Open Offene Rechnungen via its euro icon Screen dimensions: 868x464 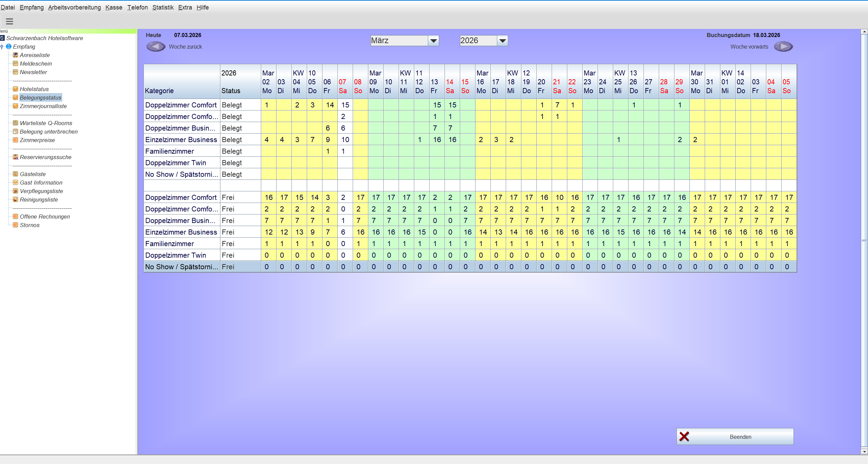pos(16,216)
